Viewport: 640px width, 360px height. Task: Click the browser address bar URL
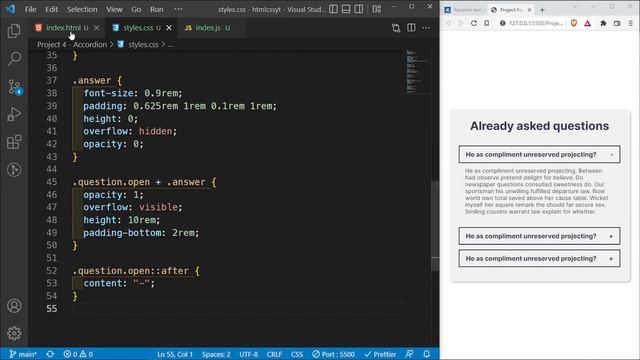click(x=536, y=23)
